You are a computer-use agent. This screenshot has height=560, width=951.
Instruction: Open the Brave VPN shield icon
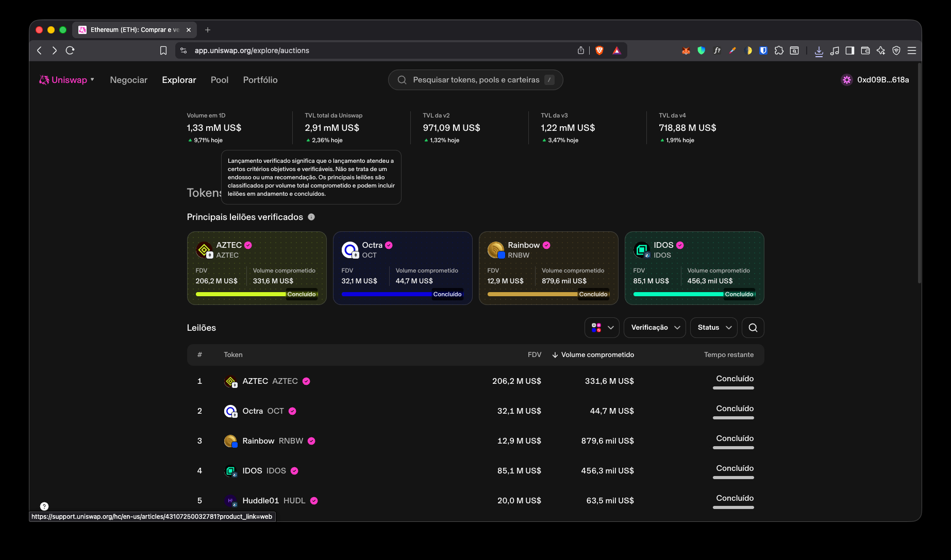click(x=896, y=50)
